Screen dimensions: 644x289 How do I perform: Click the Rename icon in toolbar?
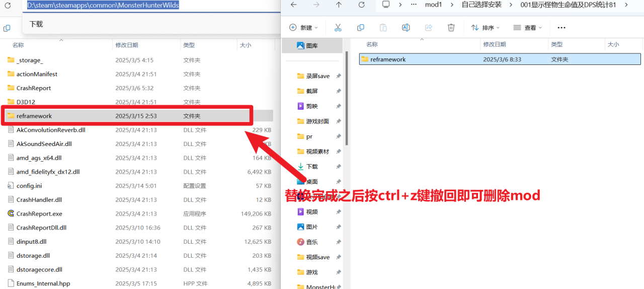click(406, 28)
